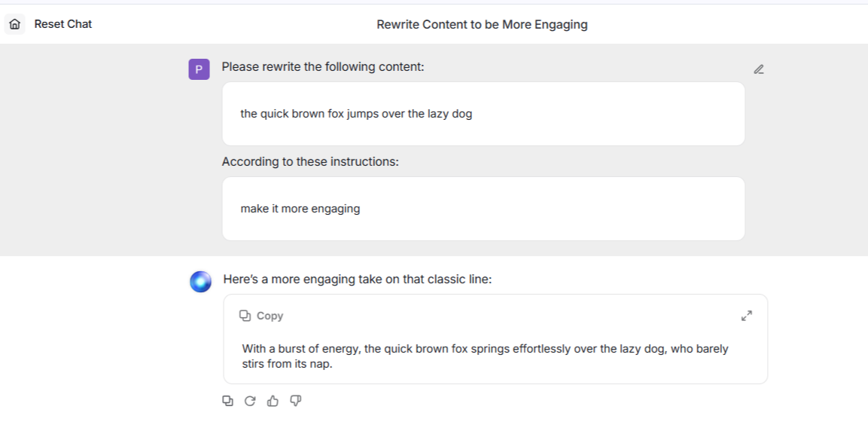The width and height of the screenshot is (868, 428).
Task: Click the blue assistant avatar orb
Action: coord(200,282)
